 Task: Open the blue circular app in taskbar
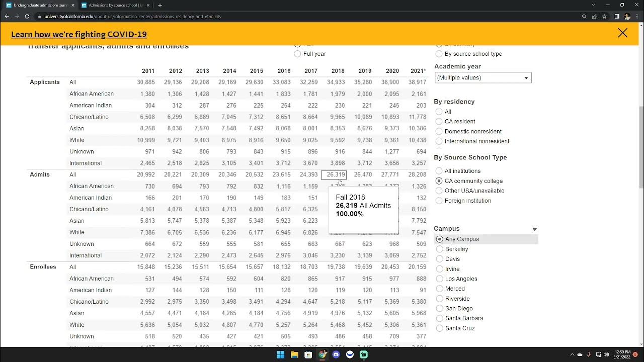pos(350,354)
